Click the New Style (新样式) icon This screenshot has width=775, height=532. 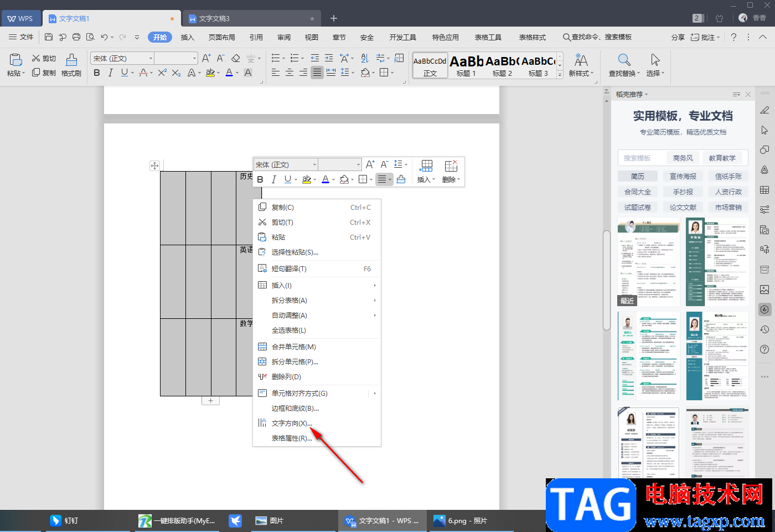click(x=581, y=60)
